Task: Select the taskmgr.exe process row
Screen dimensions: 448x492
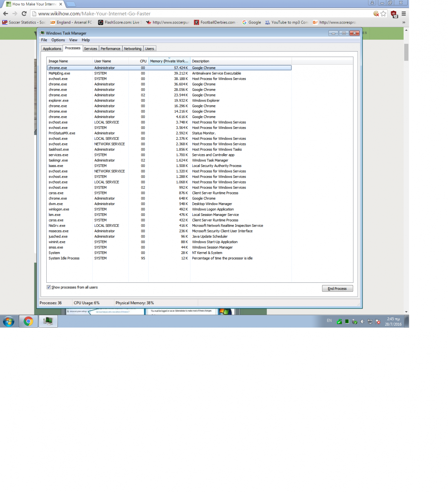Action: pos(169,160)
